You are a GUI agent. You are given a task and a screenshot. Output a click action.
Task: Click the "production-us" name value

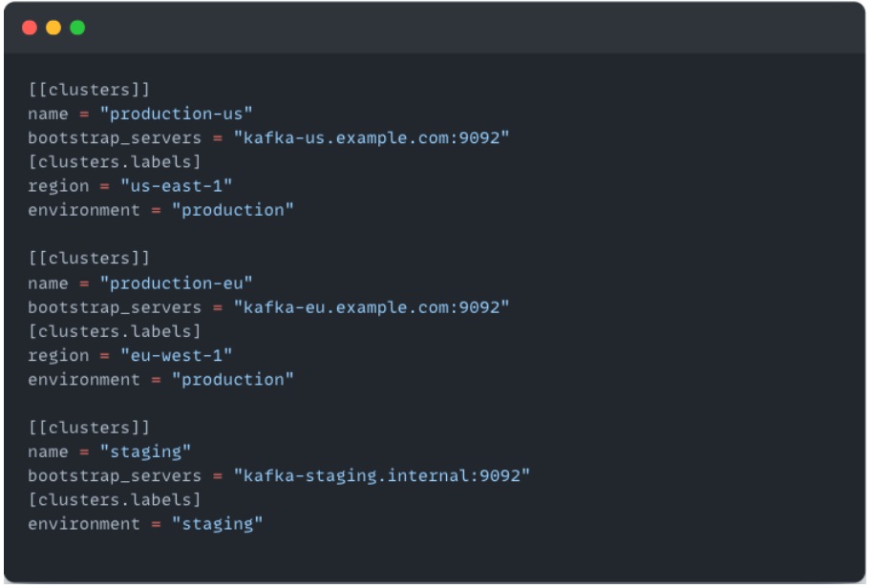click(x=176, y=114)
